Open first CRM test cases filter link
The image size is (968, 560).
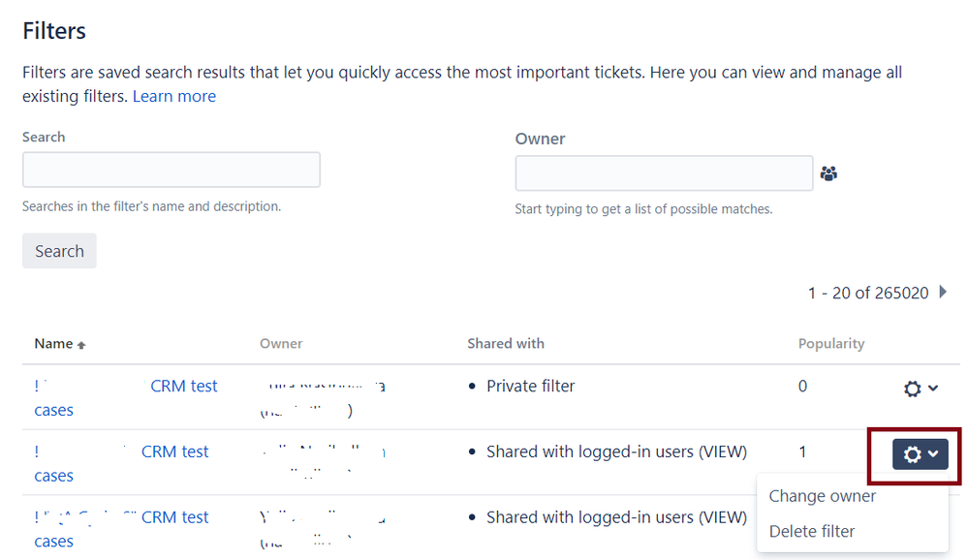183,386
